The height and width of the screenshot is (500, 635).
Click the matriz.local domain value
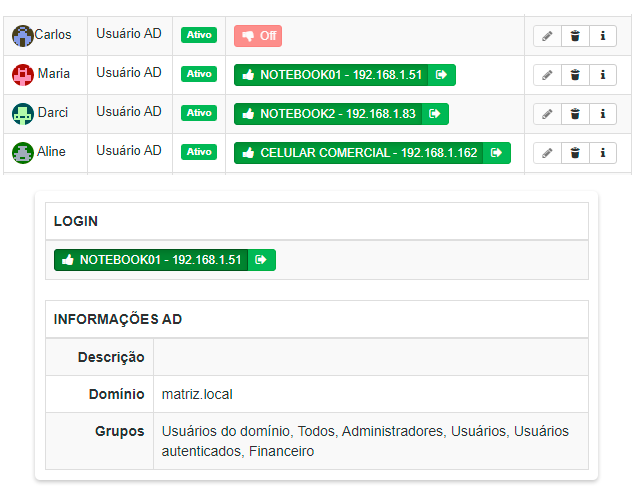point(197,394)
